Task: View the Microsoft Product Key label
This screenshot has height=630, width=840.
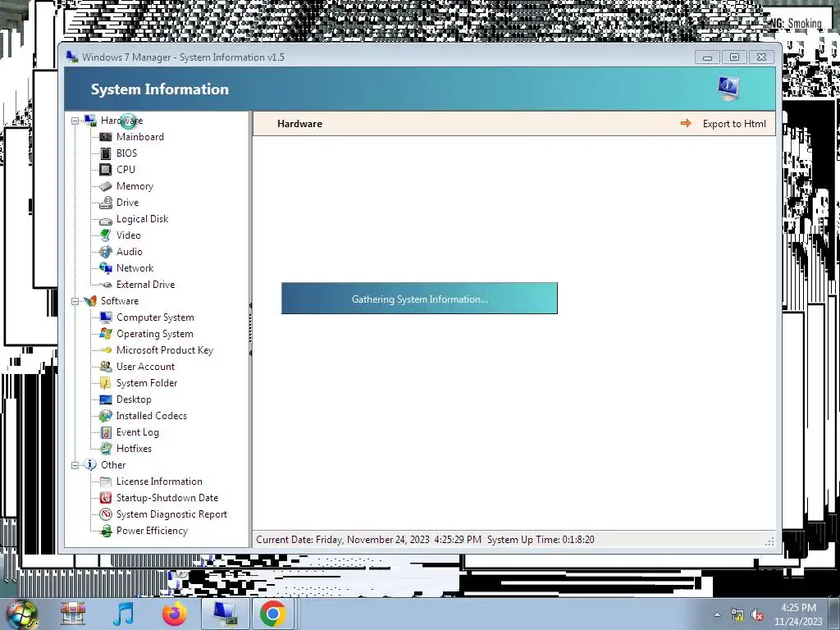Action: [x=164, y=350]
